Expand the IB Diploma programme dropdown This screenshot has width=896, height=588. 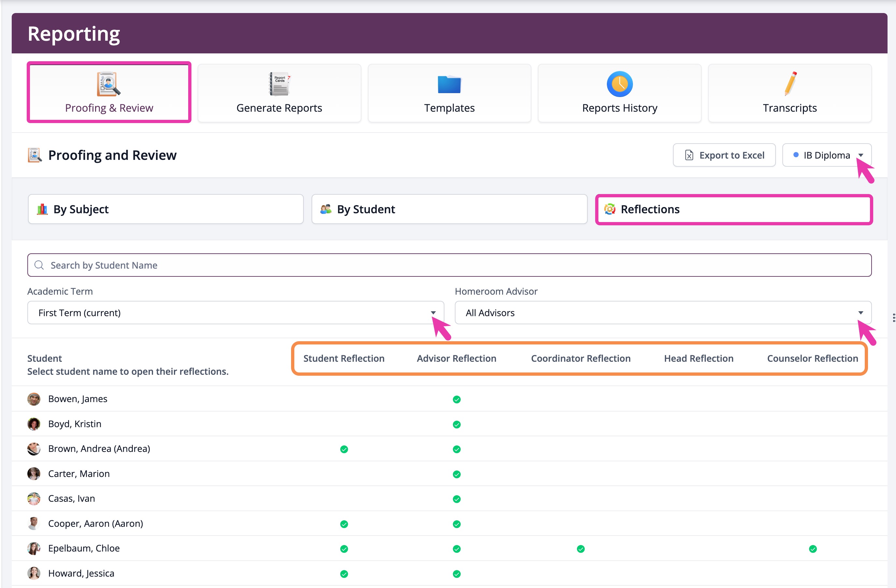click(827, 155)
